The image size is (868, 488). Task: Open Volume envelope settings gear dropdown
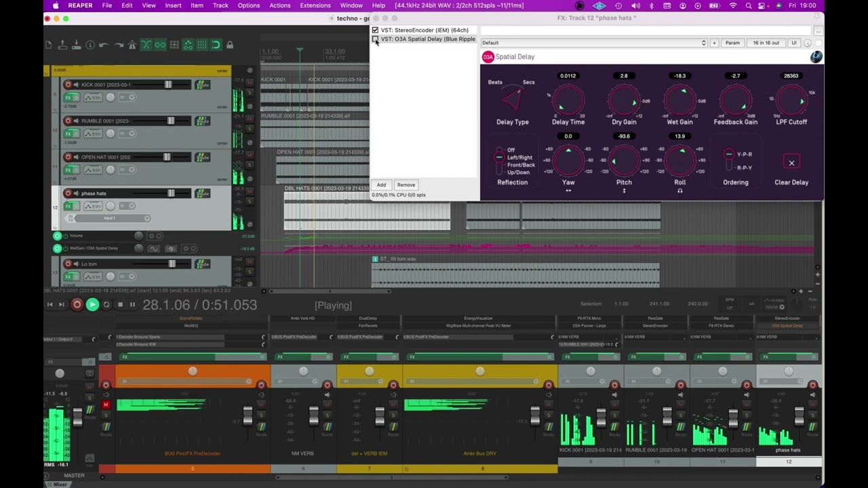pos(155,236)
